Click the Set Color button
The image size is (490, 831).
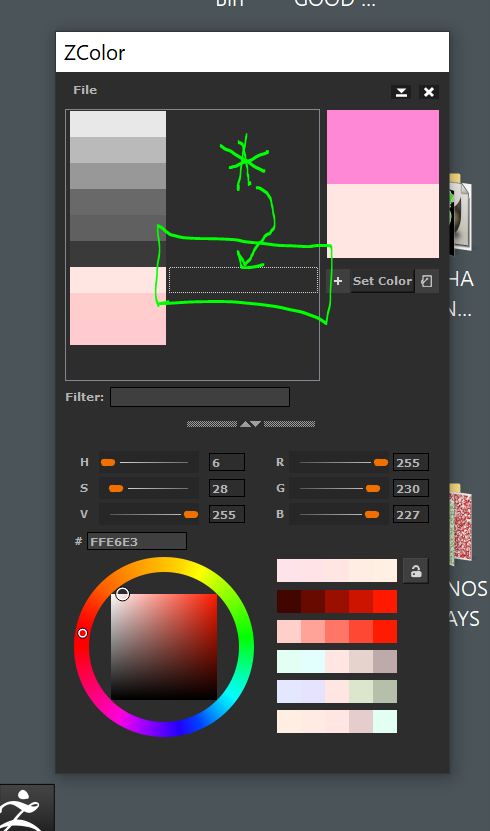click(382, 281)
